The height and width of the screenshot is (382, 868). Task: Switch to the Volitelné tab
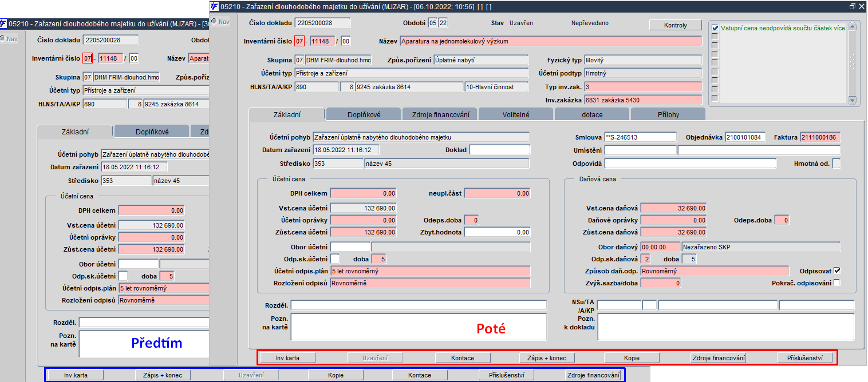click(x=516, y=114)
